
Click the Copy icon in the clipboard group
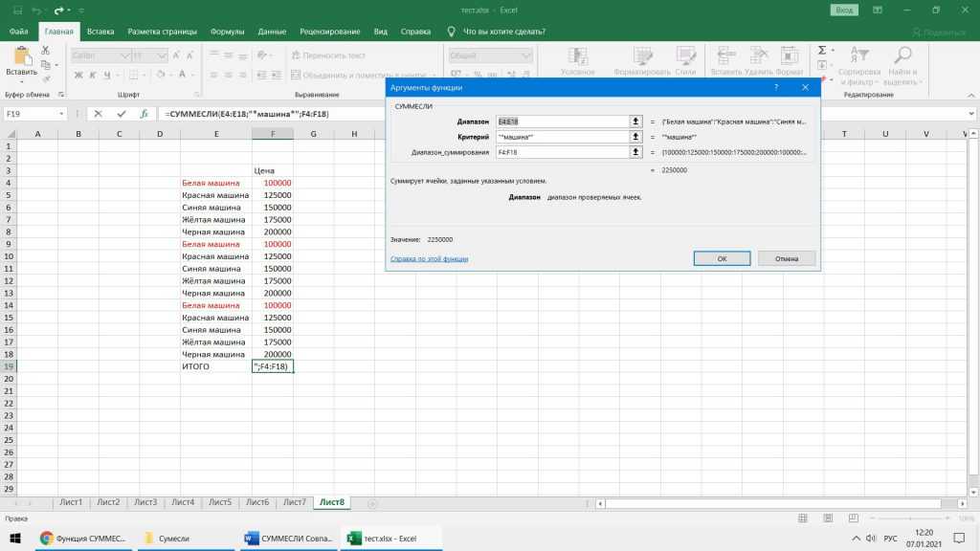[x=45, y=64]
